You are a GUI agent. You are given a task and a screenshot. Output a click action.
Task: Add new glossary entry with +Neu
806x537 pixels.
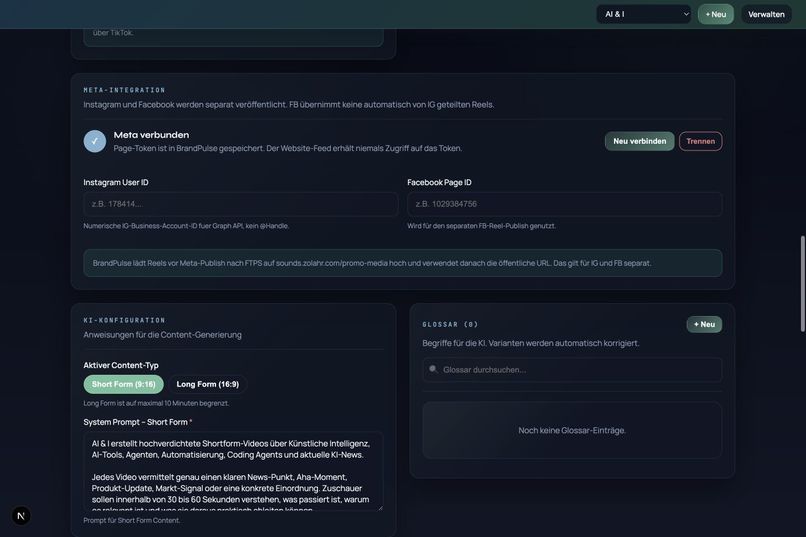(704, 324)
